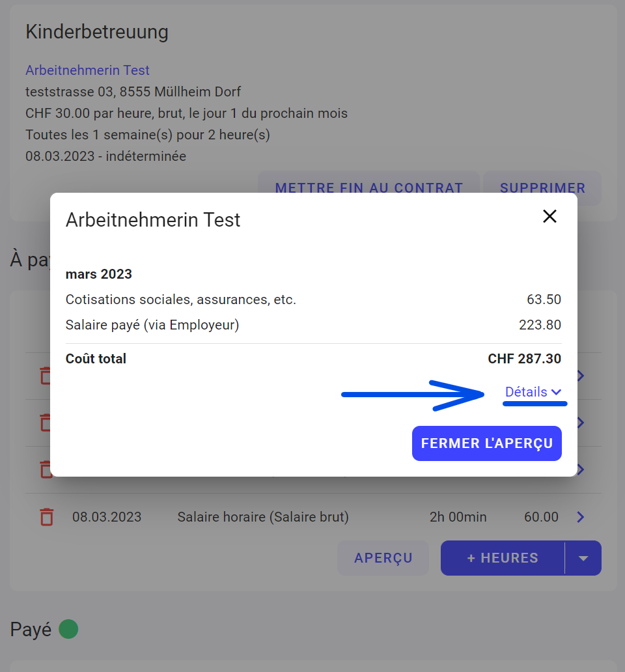This screenshot has width=625, height=672.
Task: Close the Arbeitnehmerin Test dialog with X
Action: pos(549,217)
